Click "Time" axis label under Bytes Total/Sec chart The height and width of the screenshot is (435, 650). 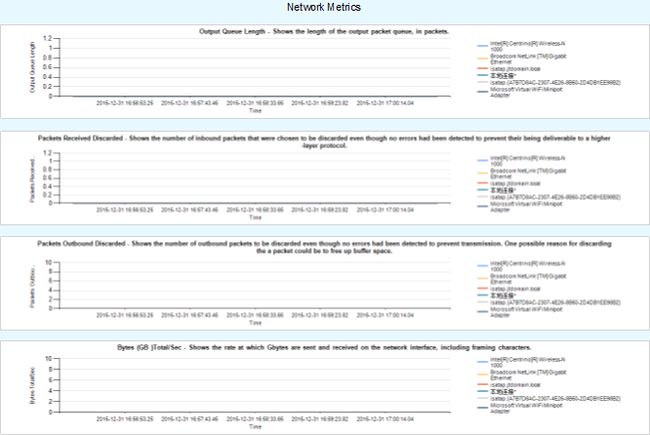pyautogui.click(x=255, y=426)
